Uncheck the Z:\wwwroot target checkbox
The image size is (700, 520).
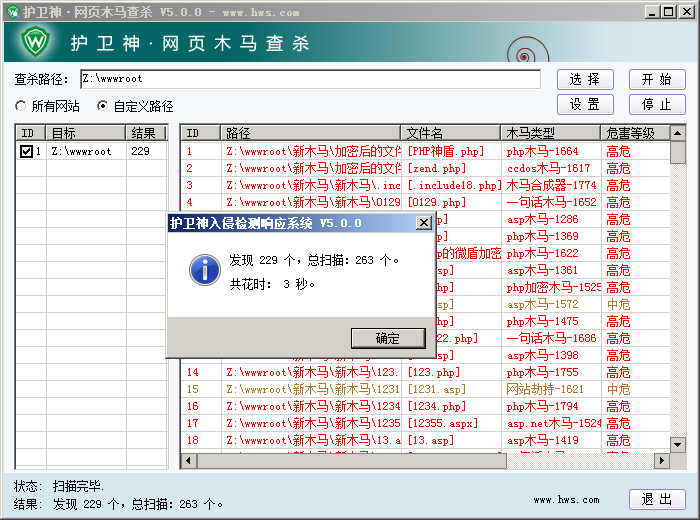27,152
